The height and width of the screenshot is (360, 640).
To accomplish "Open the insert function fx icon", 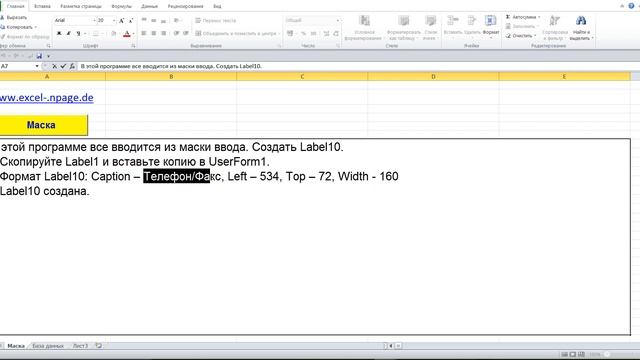I will (72, 66).
